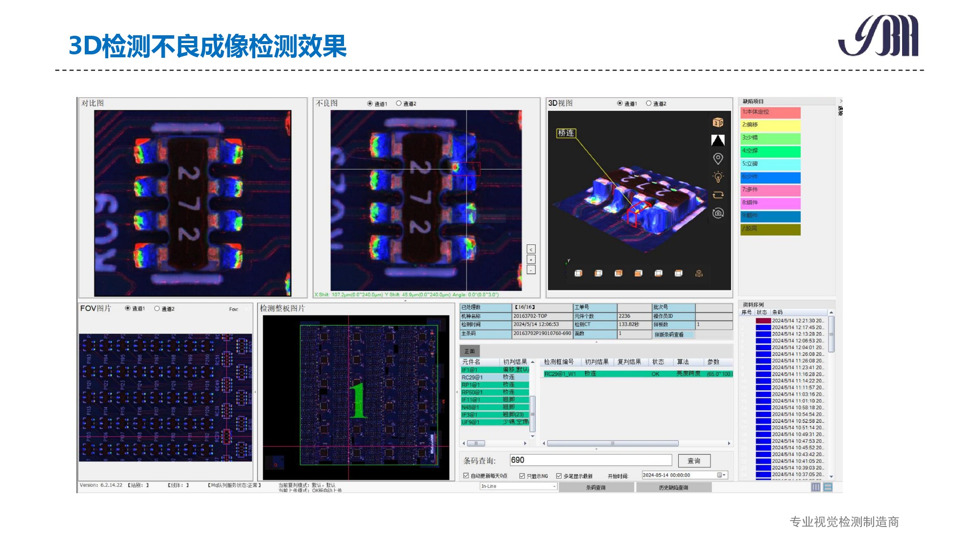This screenshot has height=551, width=980.
Task: Switch to horizontal row layout icon
Action: [x=828, y=487]
